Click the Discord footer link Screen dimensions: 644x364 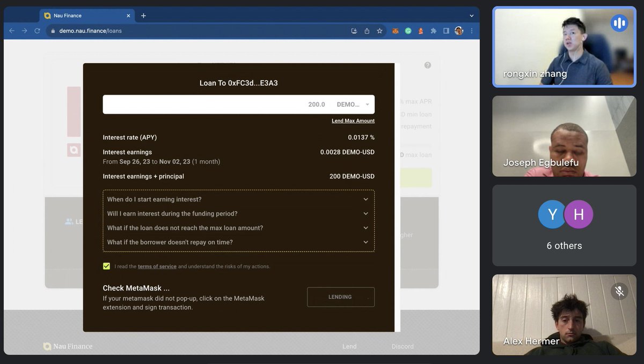tap(402, 346)
